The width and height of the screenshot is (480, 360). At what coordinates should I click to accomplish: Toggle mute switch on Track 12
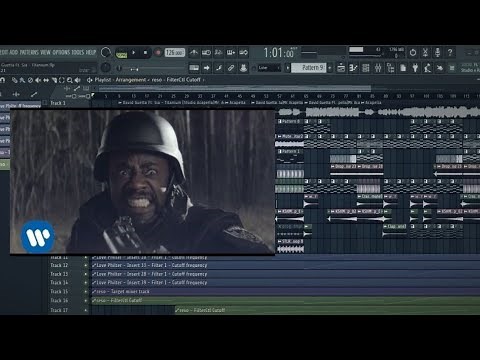86,265
